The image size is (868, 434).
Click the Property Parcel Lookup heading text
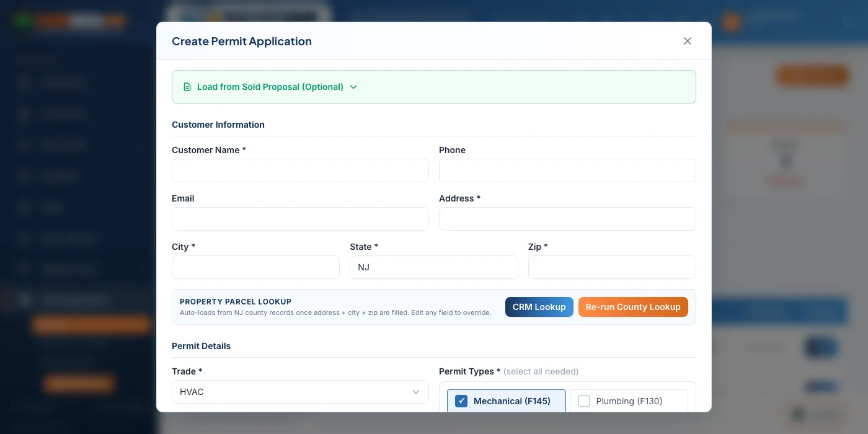coord(236,302)
